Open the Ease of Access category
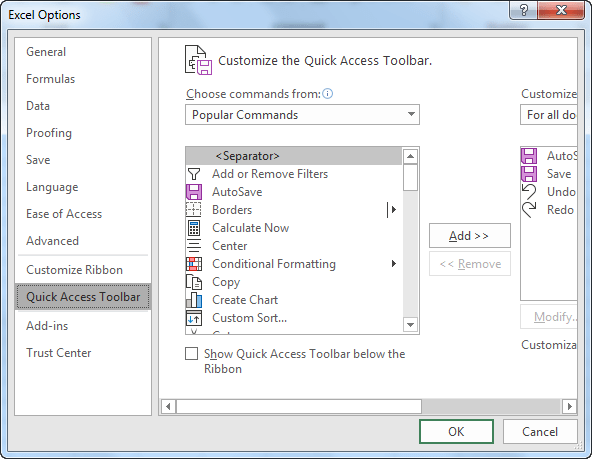The height and width of the screenshot is (459, 592). point(64,214)
